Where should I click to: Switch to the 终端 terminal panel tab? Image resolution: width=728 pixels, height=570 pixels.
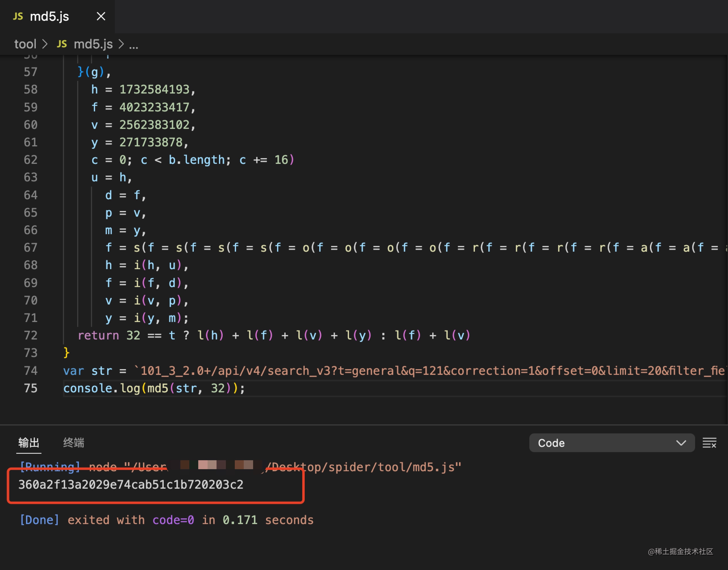tap(74, 442)
